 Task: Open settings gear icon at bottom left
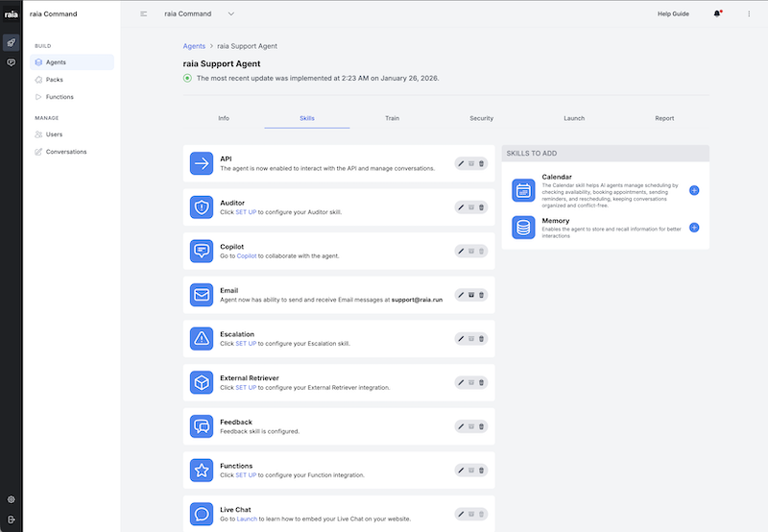(x=11, y=499)
